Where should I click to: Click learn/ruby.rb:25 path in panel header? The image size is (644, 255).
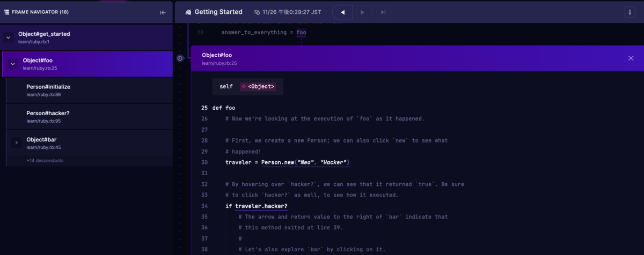219,63
